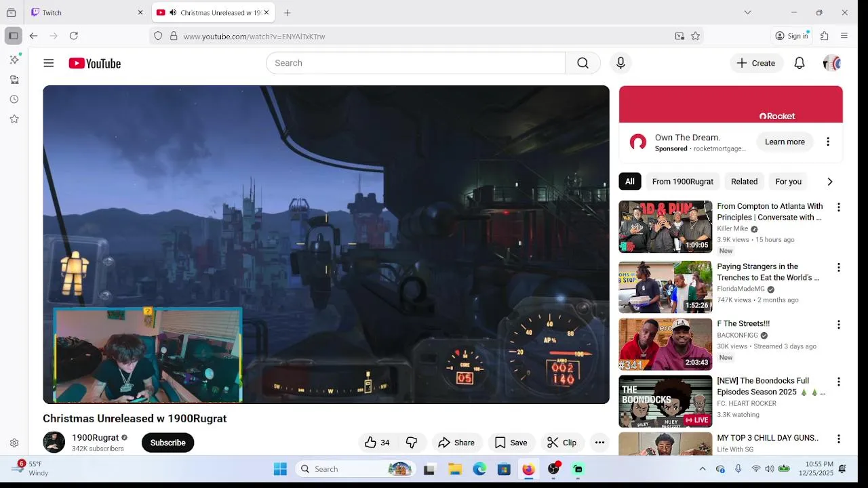Open tracking protection shield icon

158,36
